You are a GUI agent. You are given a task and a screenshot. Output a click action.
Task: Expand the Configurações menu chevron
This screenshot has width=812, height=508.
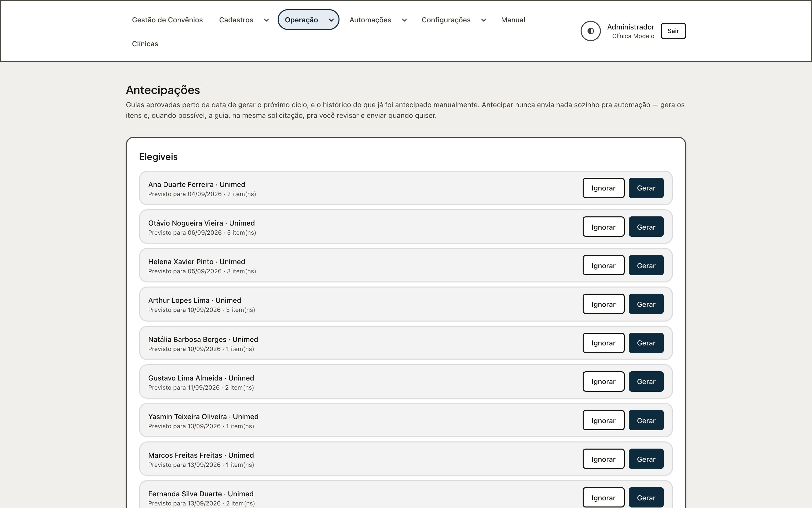coord(483,20)
